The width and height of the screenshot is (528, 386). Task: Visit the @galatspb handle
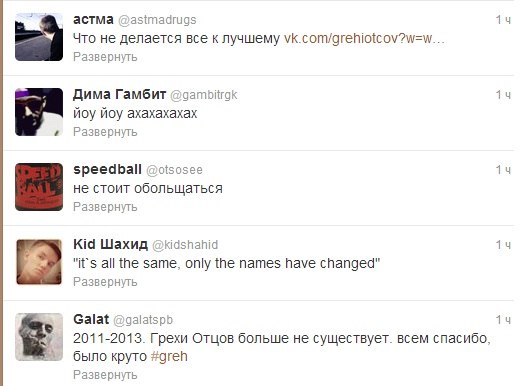(143, 320)
